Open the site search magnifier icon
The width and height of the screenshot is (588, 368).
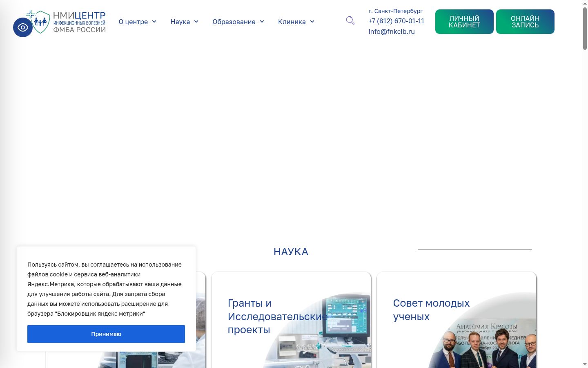click(x=350, y=20)
